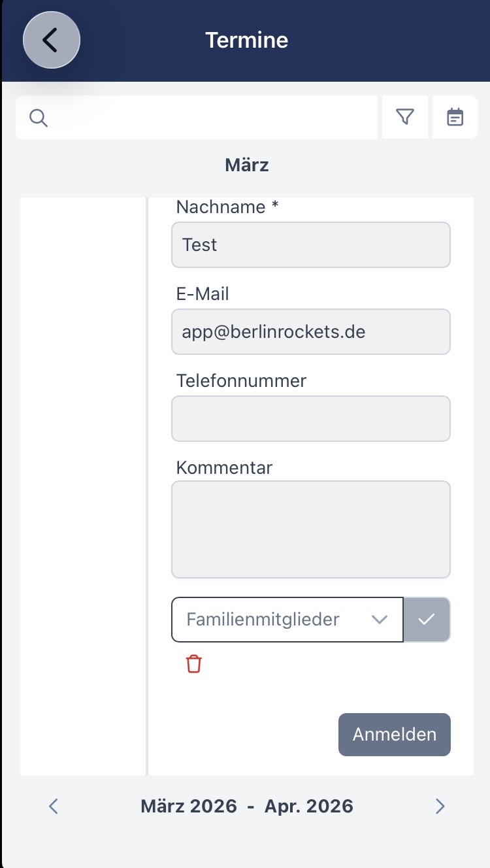Click the Termine header title
This screenshot has width=490, height=868.
point(246,41)
